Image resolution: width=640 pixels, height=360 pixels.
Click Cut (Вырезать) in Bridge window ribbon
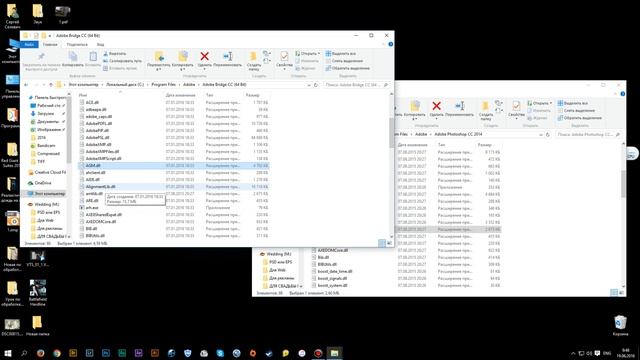[115, 53]
